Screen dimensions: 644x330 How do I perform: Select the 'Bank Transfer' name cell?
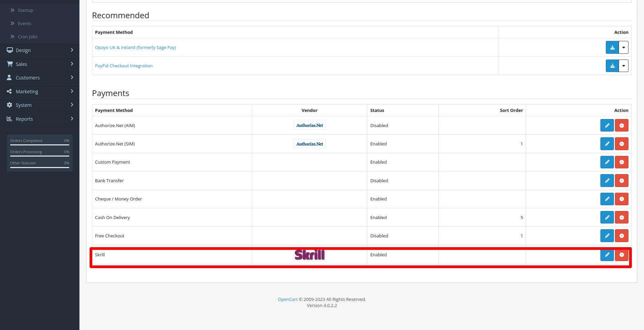pyautogui.click(x=172, y=181)
